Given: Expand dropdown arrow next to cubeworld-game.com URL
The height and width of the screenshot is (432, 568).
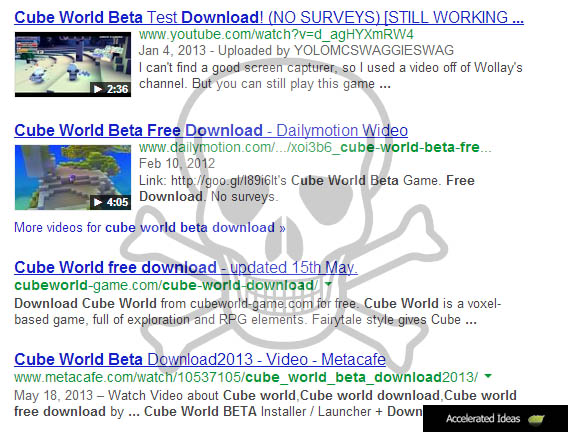Looking at the screenshot, I should (329, 284).
